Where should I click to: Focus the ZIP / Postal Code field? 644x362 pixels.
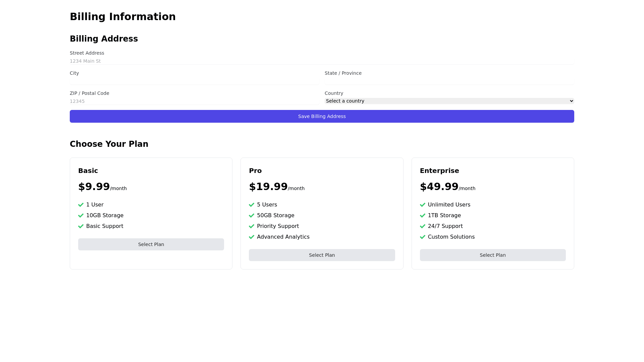point(194,101)
